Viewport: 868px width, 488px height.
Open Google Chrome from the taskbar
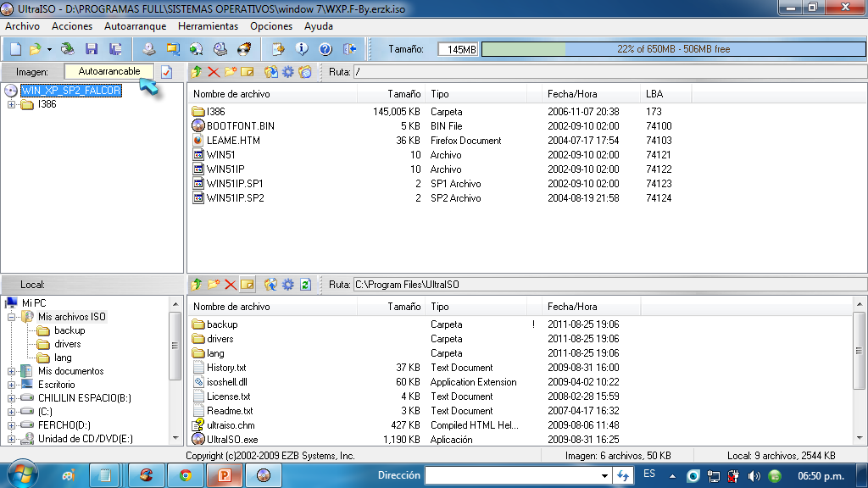point(186,475)
